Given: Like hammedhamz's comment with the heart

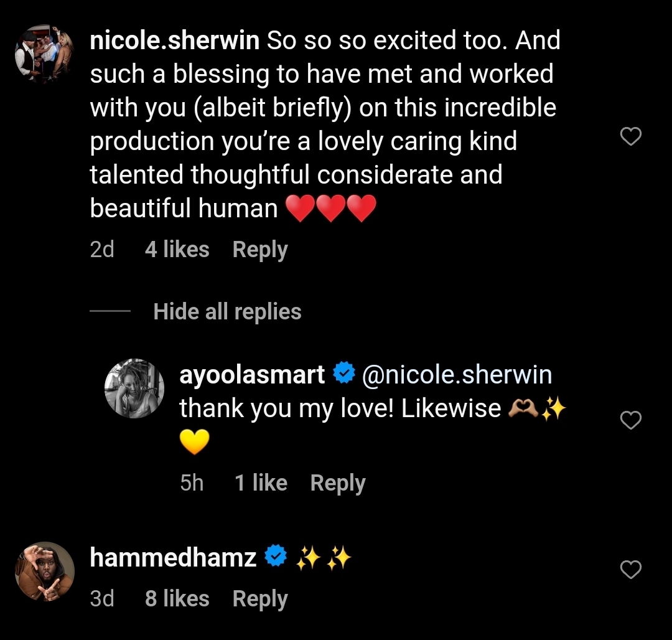Looking at the screenshot, I should tap(631, 570).
